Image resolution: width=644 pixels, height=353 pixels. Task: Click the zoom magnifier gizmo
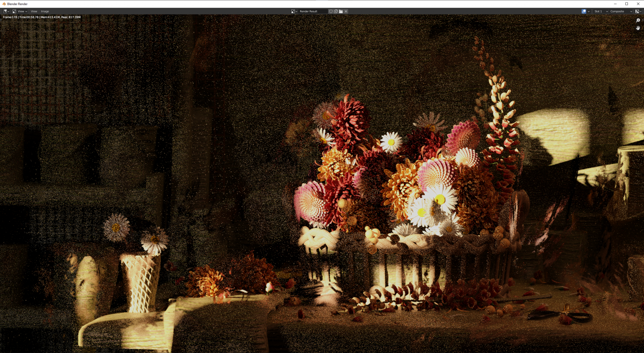(638, 20)
